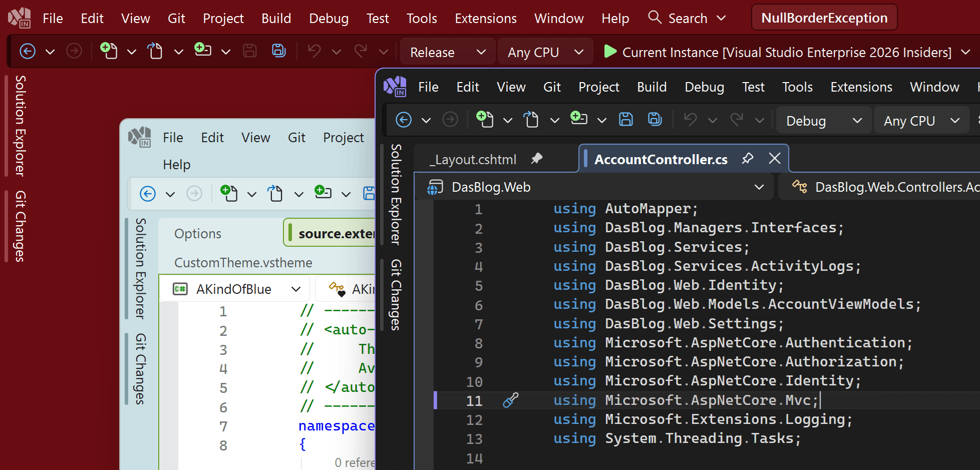The image size is (980, 470).
Task: Unpin the _Layout.cshtml tab
Action: point(537,159)
